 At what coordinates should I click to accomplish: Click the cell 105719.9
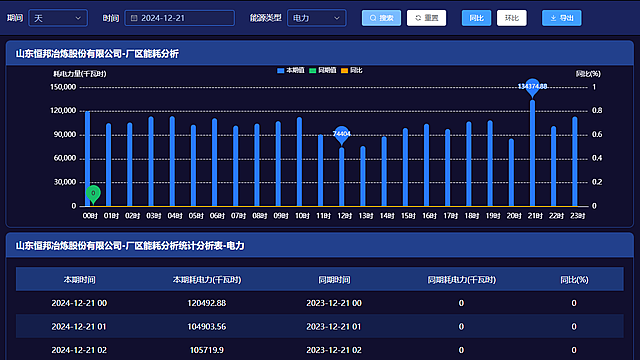point(207,350)
